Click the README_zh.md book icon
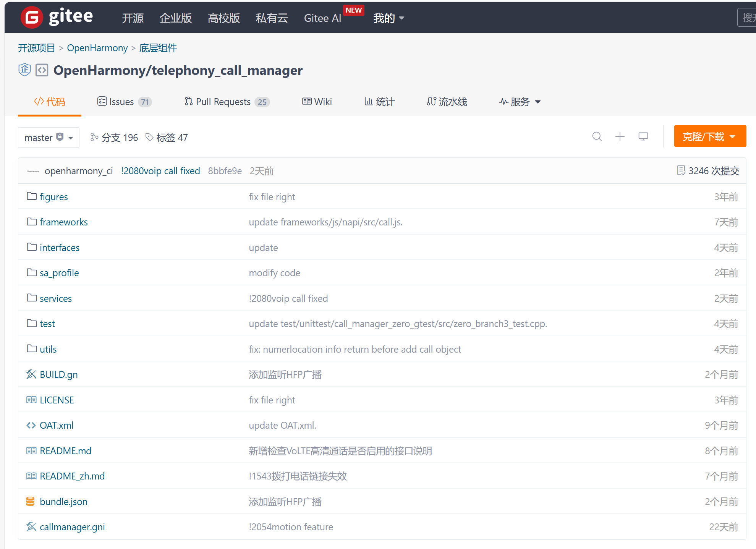Image resolution: width=756 pixels, height=549 pixels. [x=31, y=476]
